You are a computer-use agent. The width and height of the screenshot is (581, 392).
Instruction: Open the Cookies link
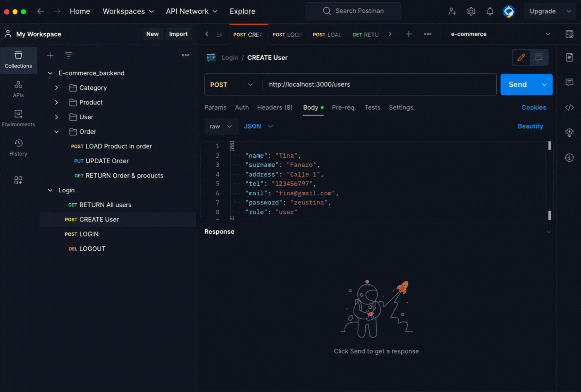[534, 107]
